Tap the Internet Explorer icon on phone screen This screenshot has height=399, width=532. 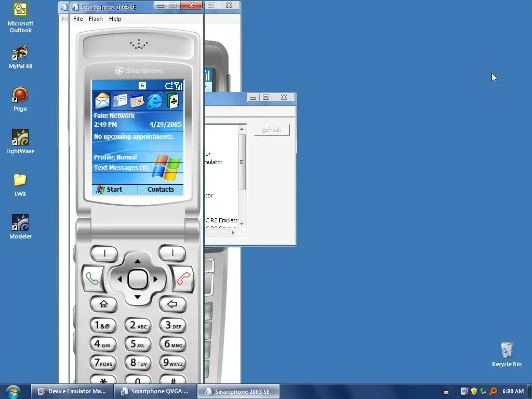click(x=155, y=101)
